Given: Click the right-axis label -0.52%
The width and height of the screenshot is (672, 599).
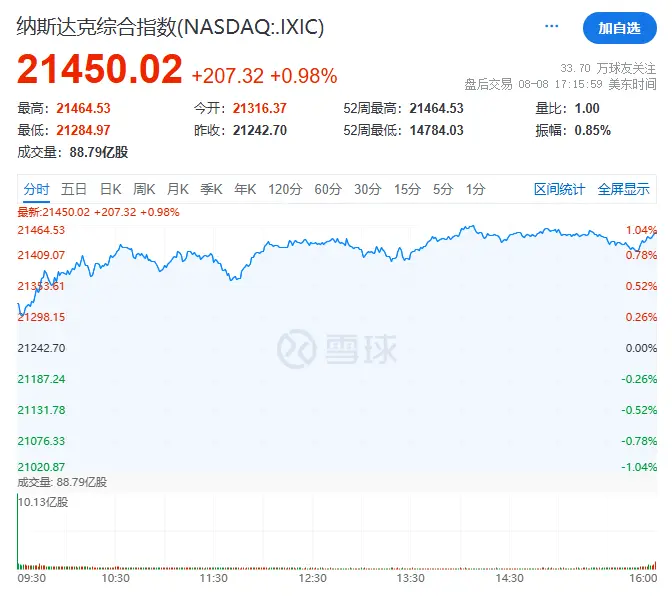Looking at the screenshot, I should coord(639,410).
